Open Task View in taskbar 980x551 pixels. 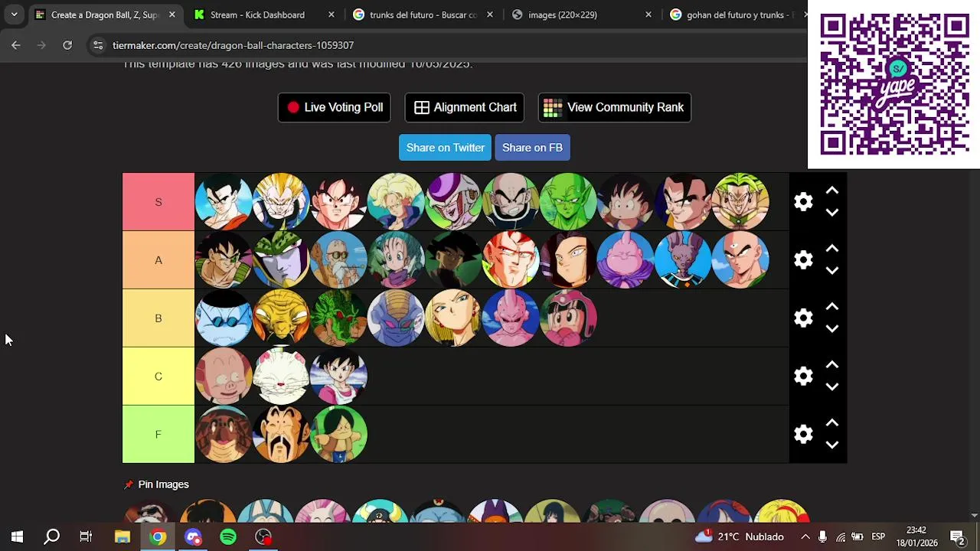coord(86,537)
